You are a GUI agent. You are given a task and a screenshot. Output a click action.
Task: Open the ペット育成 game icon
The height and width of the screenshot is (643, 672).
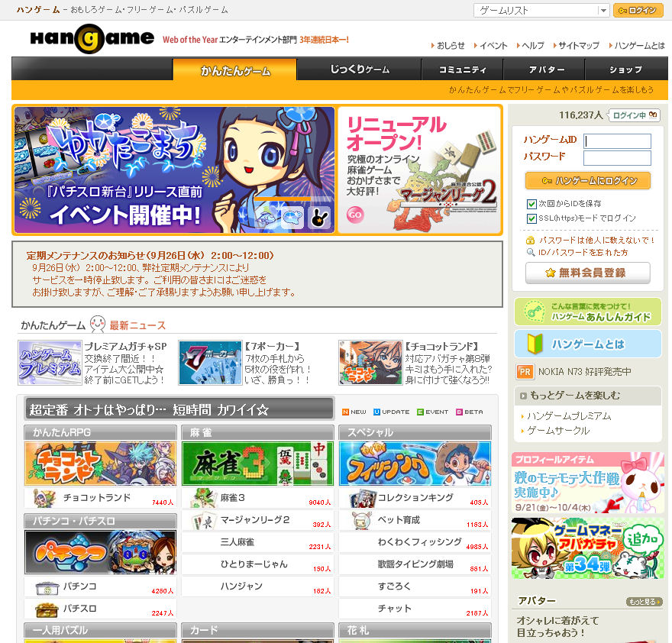click(362, 521)
